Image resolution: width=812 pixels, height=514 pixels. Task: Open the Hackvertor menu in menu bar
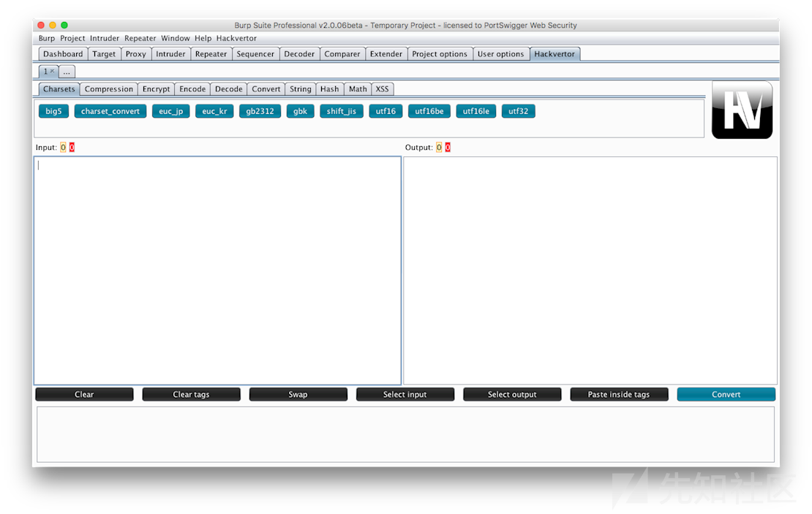pos(236,38)
